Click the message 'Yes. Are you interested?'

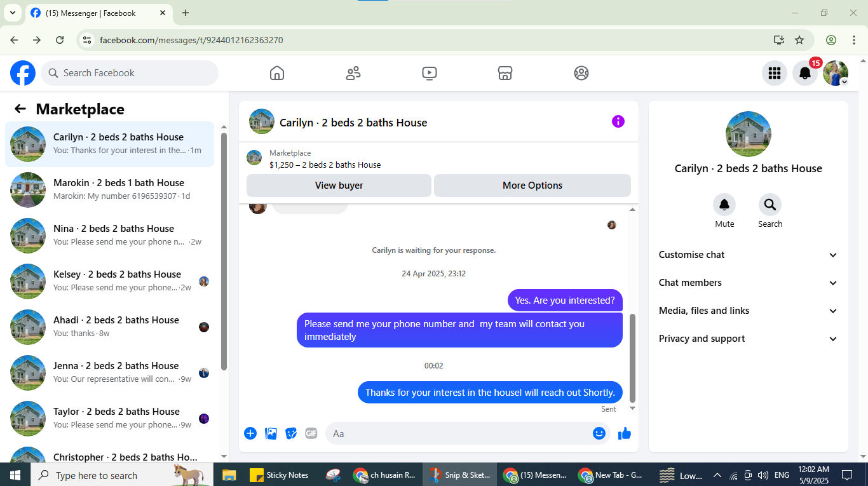click(565, 300)
